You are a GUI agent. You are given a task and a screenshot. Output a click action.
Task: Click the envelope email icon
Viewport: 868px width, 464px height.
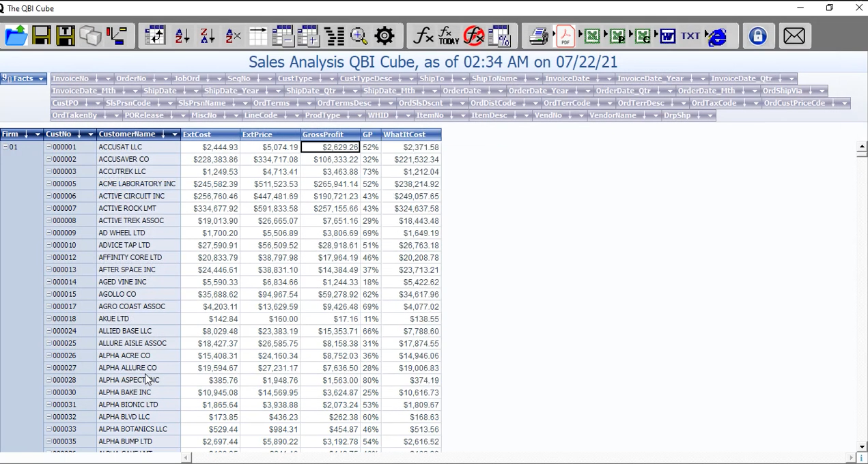(794, 35)
